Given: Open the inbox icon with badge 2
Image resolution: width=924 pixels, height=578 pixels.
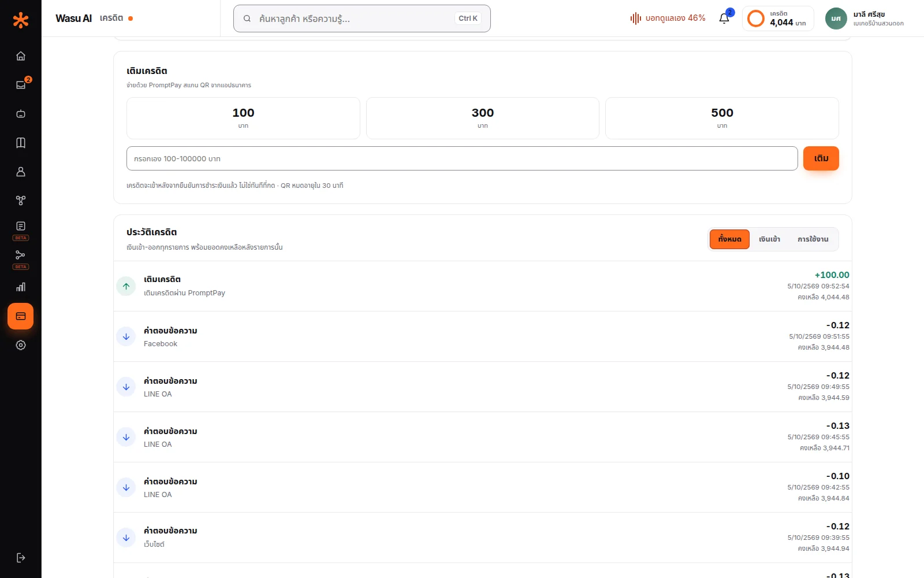Looking at the screenshot, I should tap(21, 85).
